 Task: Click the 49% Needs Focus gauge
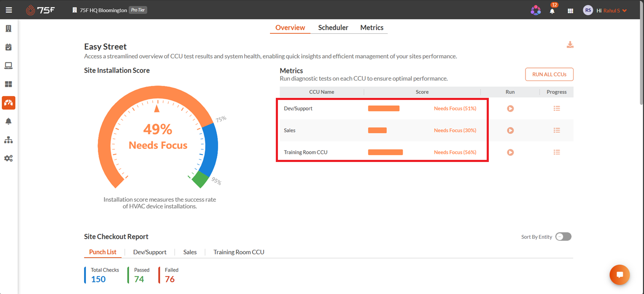tap(158, 136)
